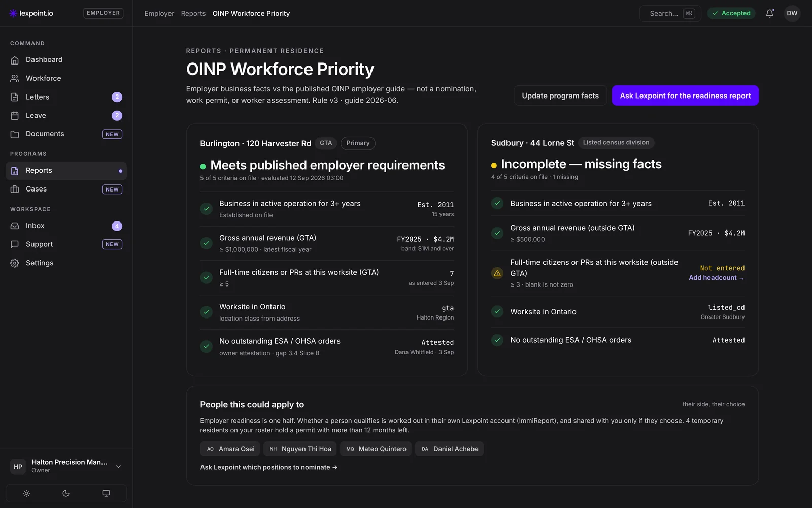The image size is (812, 508).
Task: Open Support in sidebar
Action: [x=66, y=244]
